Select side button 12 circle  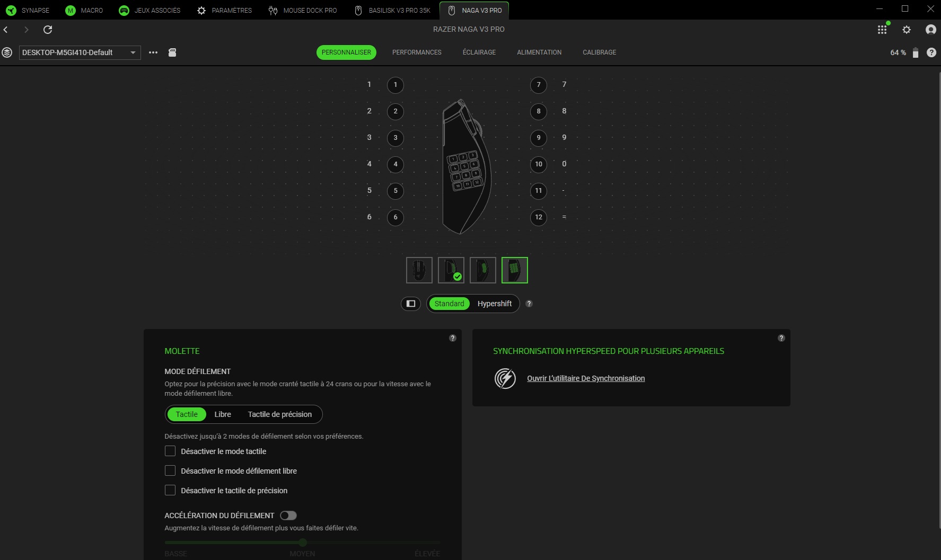[539, 217]
